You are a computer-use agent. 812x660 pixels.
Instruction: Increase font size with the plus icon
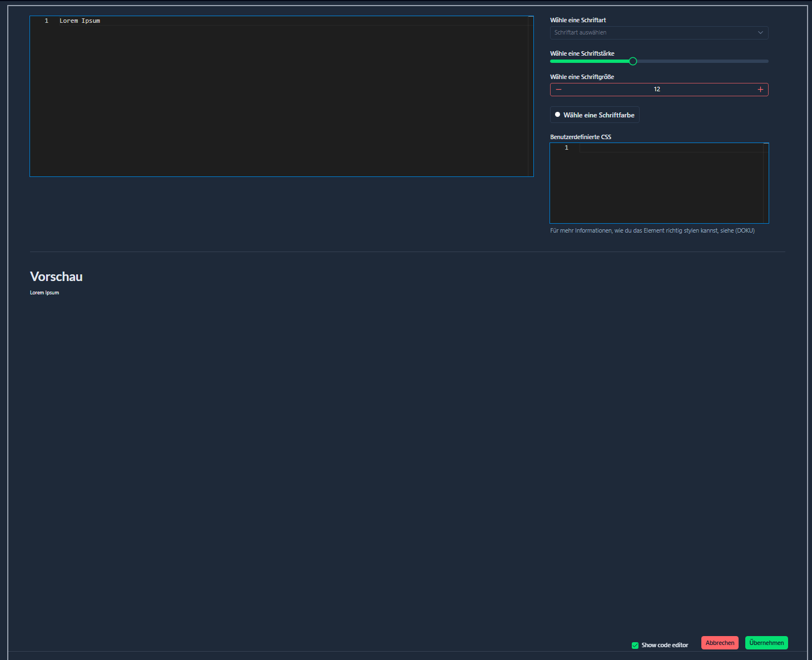[760, 90]
